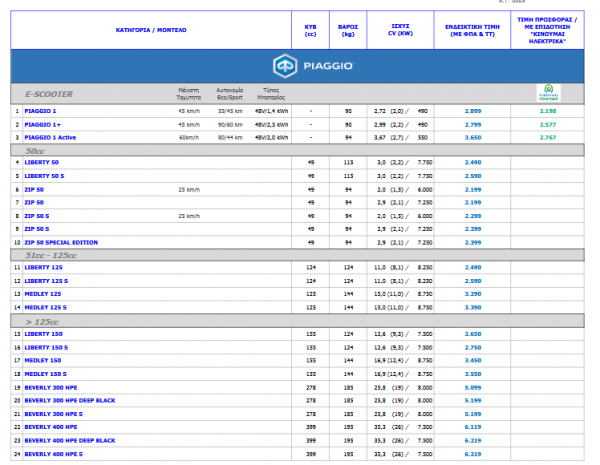The width and height of the screenshot is (600, 465).
Task: Click the 2.650 price for LIBERTY 150
Action: tap(473, 334)
